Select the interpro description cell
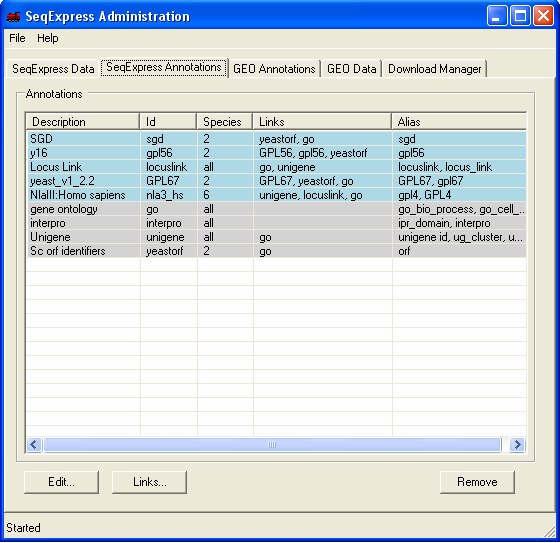Viewport: 560px width, 543px height. click(83, 223)
